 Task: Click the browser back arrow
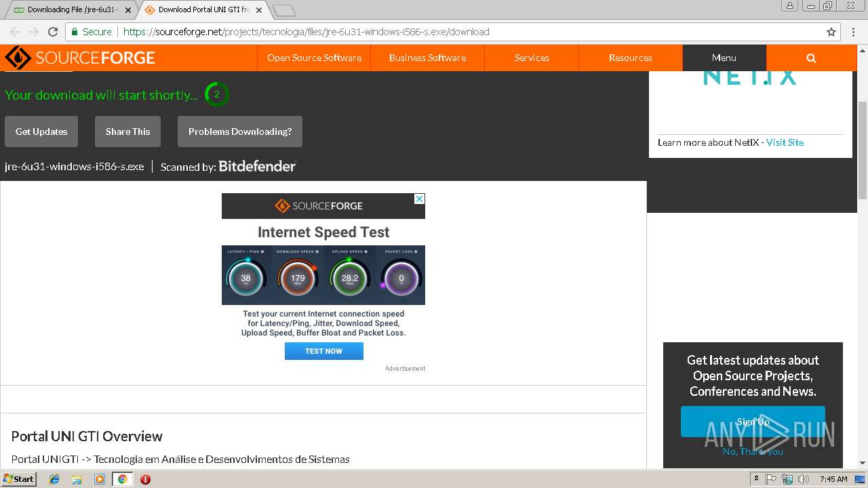click(x=15, y=32)
